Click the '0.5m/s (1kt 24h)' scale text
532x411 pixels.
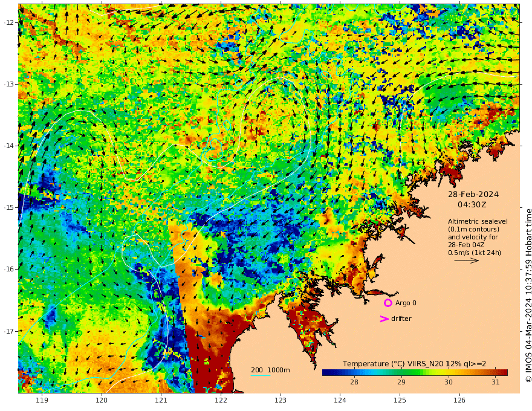[x=475, y=253]
